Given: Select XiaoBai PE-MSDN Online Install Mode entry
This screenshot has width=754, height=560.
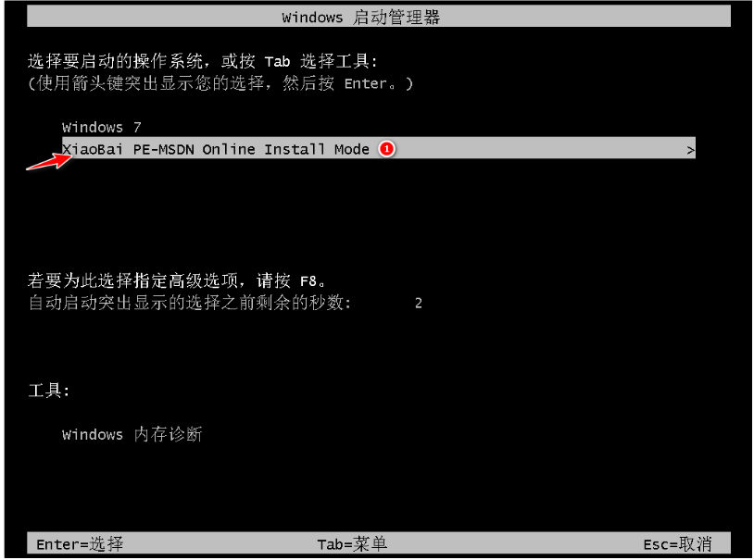Looking at the screenshot, I should pyautogui.click(x=379, y=148).
